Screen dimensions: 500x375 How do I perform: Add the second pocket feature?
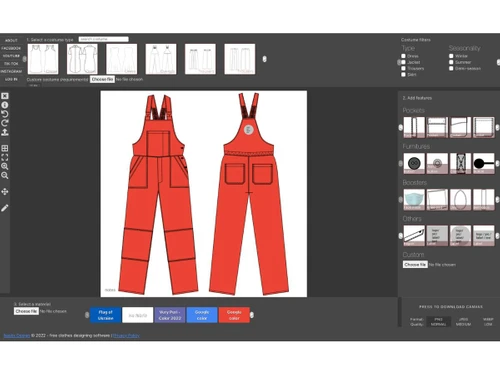click(437, 127)
